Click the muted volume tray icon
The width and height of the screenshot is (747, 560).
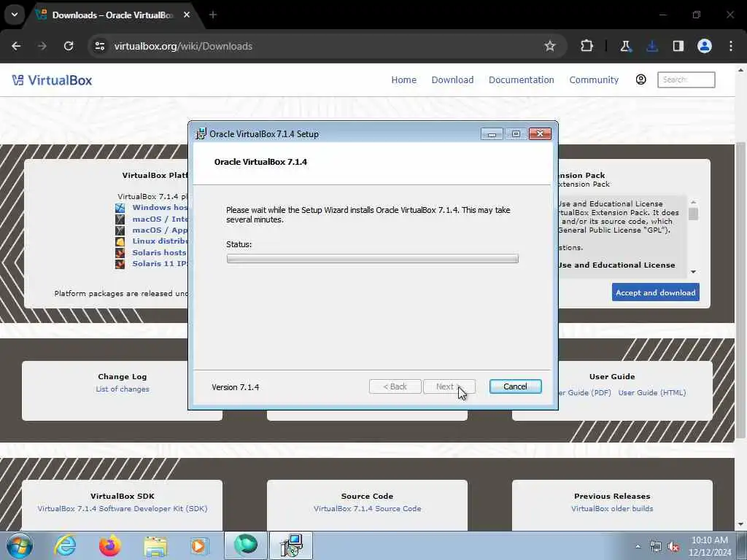(673, 547)
